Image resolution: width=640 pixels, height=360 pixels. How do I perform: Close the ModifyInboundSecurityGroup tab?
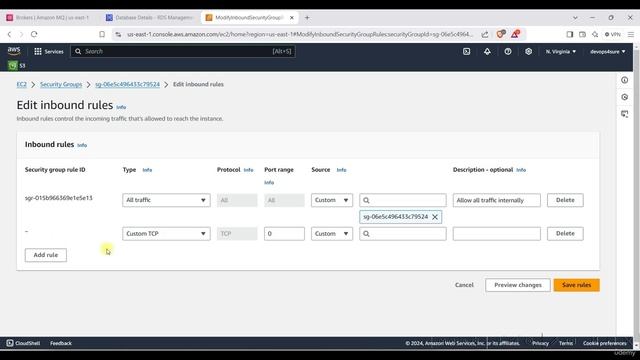(292, 18)
